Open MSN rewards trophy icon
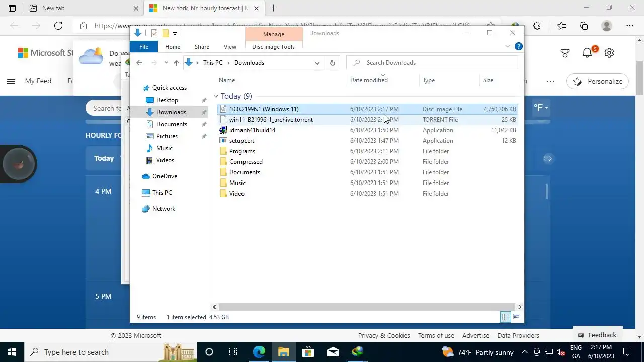644x362 pixels. point(565,53)
